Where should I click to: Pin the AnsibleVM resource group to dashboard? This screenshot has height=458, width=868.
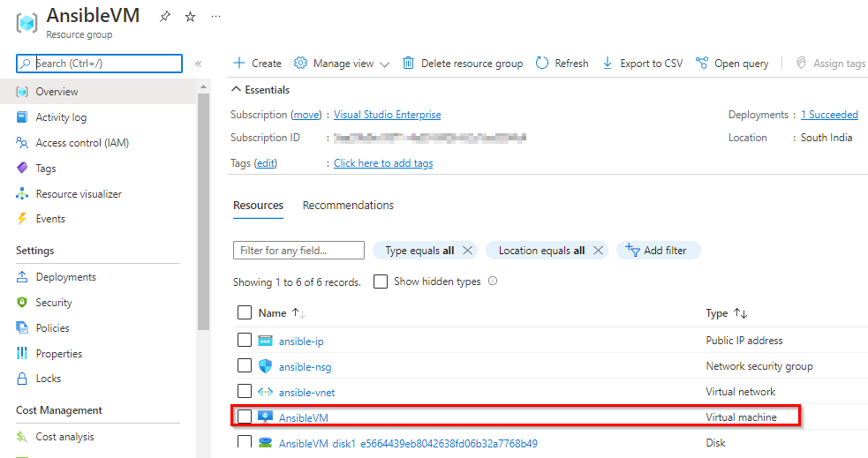(165, 17)
